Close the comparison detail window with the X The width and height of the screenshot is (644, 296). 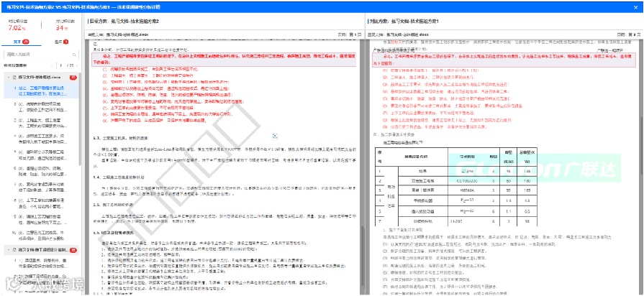(637, 6)
